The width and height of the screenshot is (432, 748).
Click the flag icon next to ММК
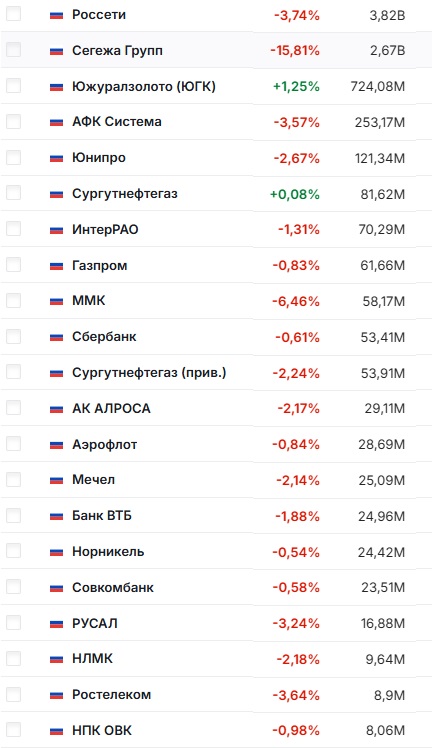click(x=56, y=301)
